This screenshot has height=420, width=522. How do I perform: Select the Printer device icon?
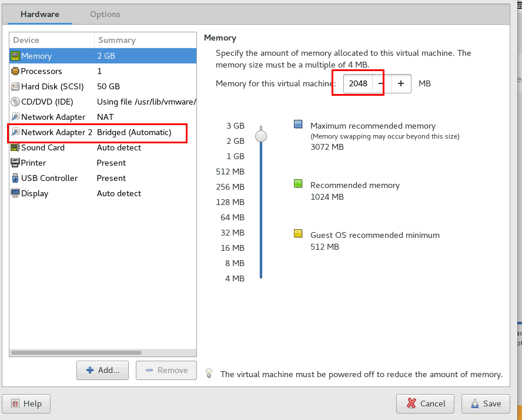pos(15,163)
